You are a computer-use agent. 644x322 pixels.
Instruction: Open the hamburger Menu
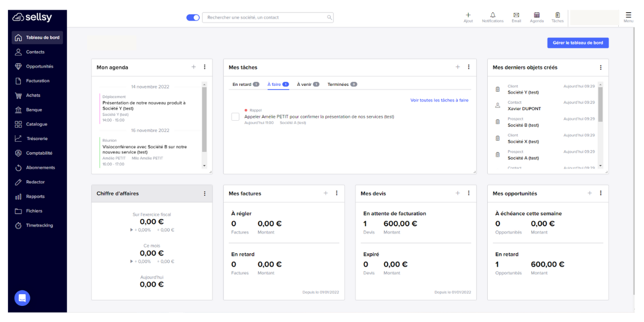tap(628, 17)
